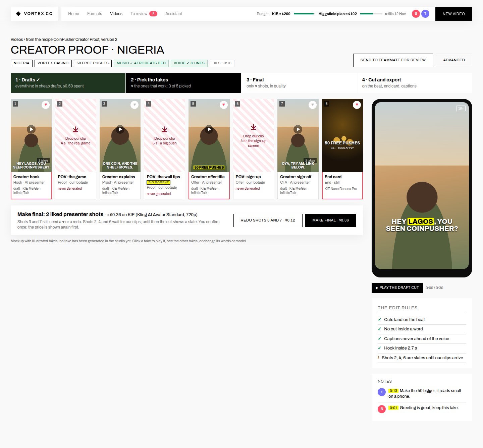Click 'Redo shots 3 and 7' button
This screenshot has height=448, width=483.
pos(268,220)
